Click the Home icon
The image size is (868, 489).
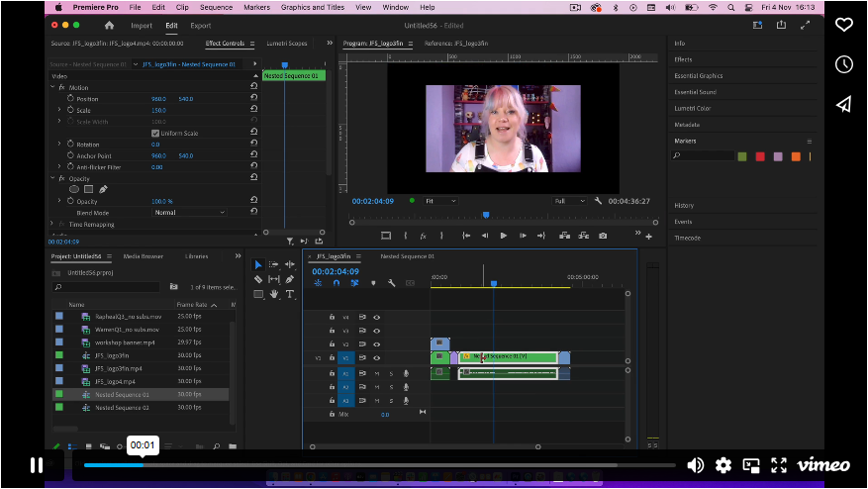109,26
